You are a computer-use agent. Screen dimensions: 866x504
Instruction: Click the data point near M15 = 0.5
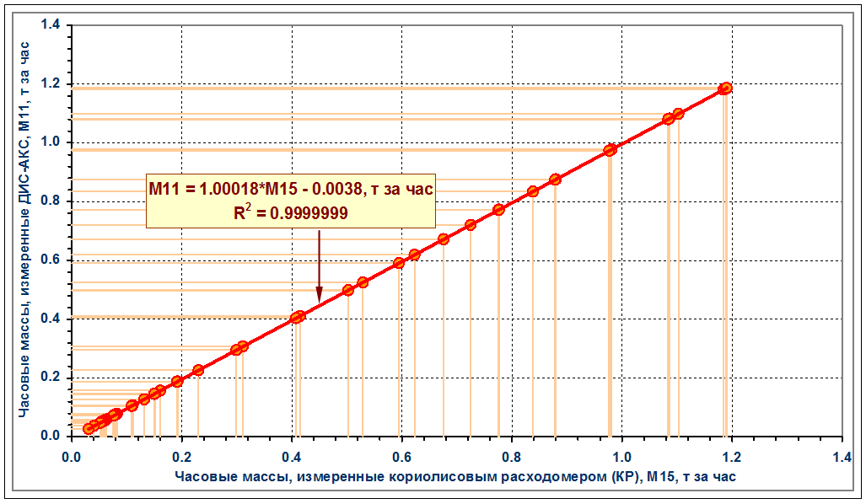[x=347, y=290]
